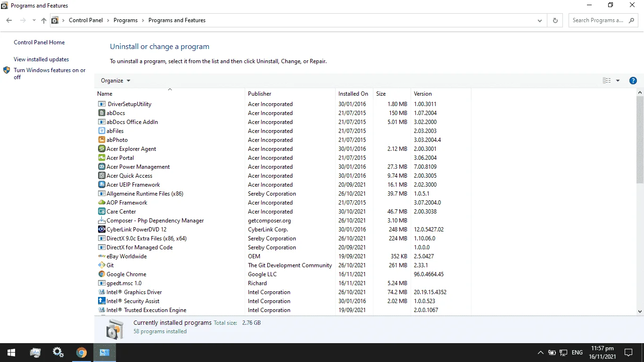Click the Git program icon
The height and width of the screenshot is (362, 644).
101,265
